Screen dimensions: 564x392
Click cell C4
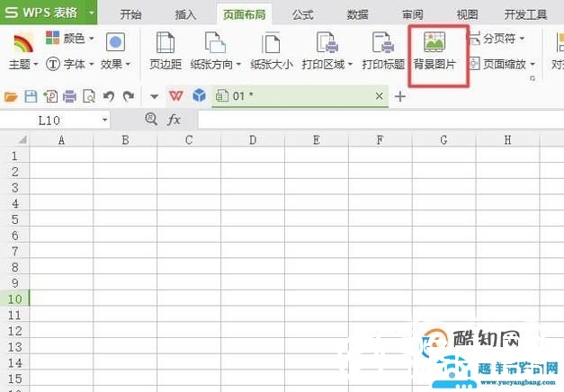[x=189, y=202]
